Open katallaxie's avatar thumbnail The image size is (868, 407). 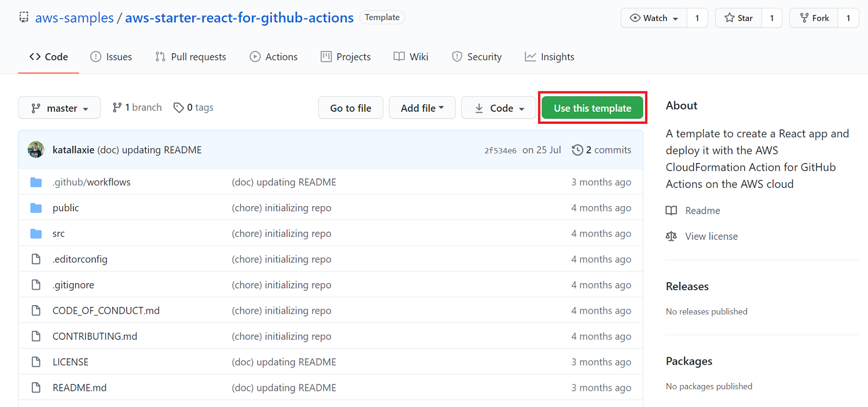pos(35,149)
